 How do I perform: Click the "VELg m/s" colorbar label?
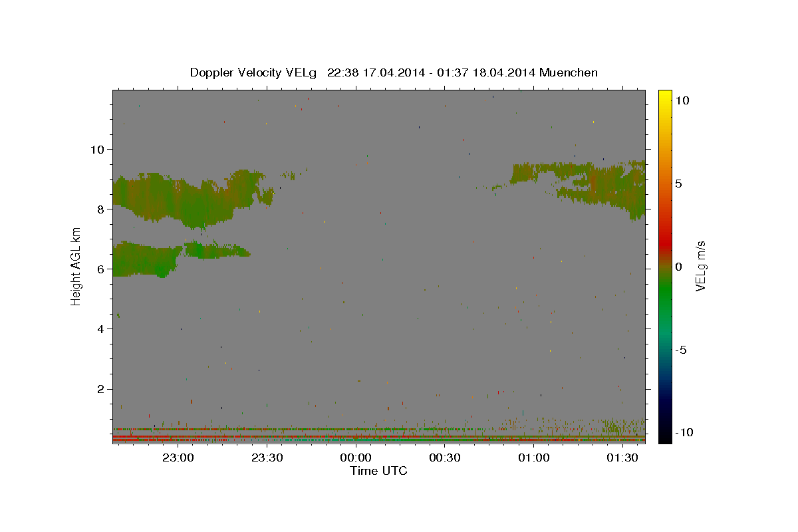pos(700,266)
